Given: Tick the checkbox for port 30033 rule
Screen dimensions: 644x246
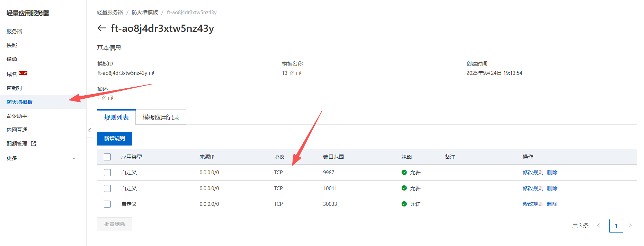Looking at the screenshot, I should click(107, 204).
